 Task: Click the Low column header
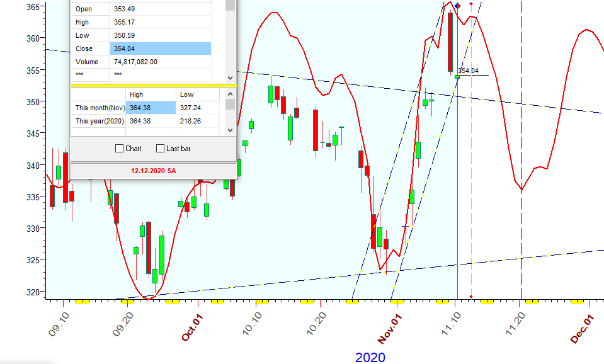198,94
